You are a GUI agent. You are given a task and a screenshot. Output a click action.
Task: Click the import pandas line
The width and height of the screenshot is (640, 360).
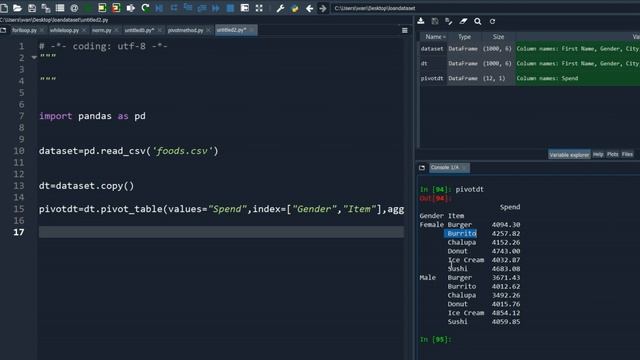(92, 116)
